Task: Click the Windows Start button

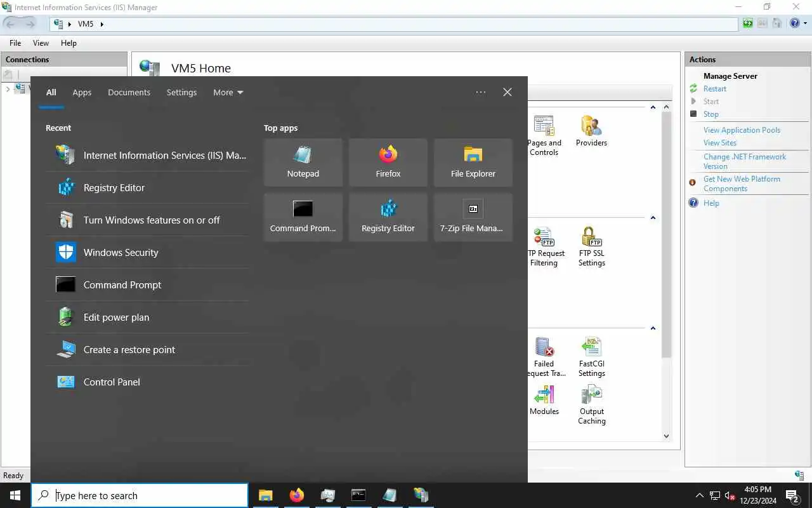Action: point(15,495)
